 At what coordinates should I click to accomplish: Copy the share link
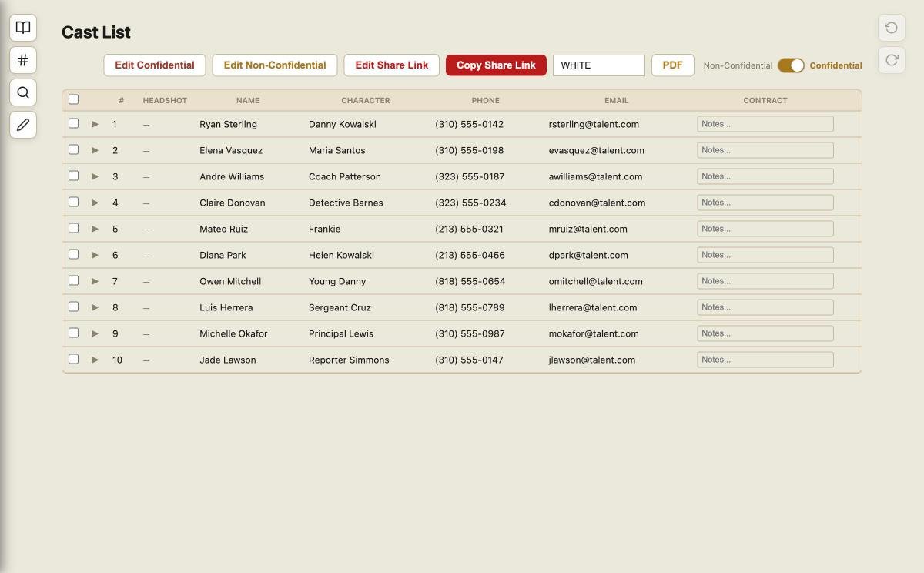(x=496, y=65)
